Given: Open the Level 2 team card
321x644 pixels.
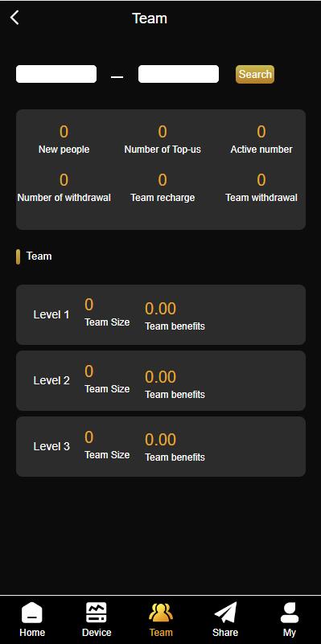Looking at the screenshot, I should pos(161,381).
